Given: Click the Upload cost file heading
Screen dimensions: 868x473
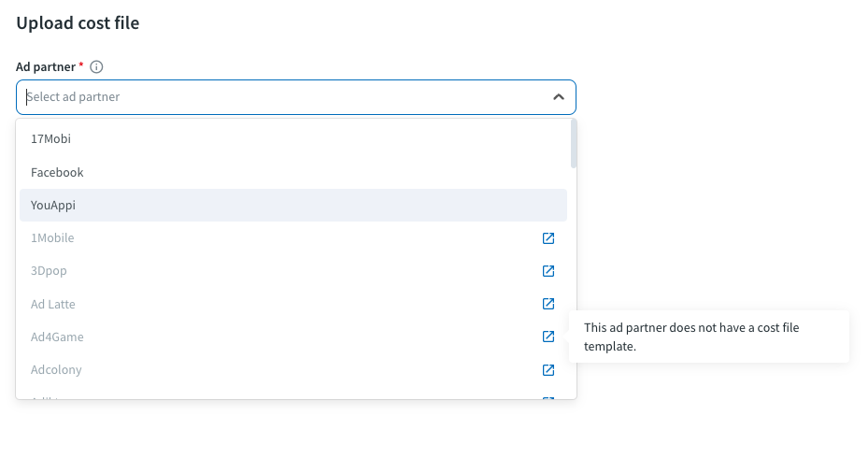Looking at the screenshot, I should 78,23.
